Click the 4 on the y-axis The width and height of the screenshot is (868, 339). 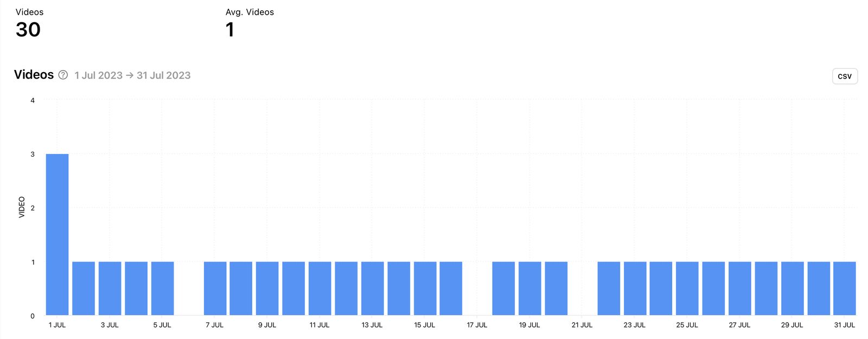33,99
